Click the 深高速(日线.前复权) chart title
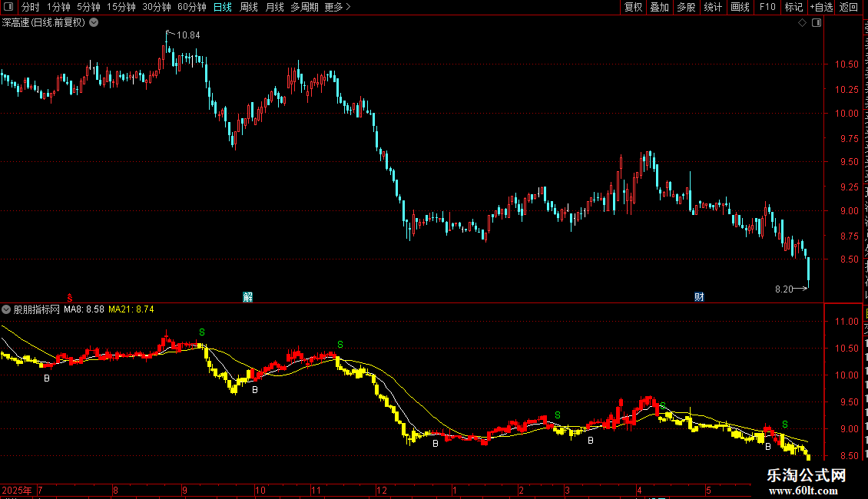This screenshot has width=868, height=499. (x=44, y=23)
